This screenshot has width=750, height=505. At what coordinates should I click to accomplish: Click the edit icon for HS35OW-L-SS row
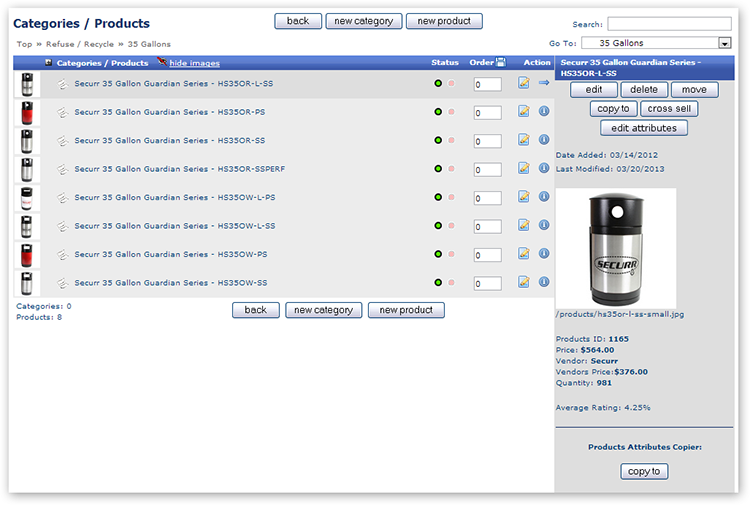point(524,225)
